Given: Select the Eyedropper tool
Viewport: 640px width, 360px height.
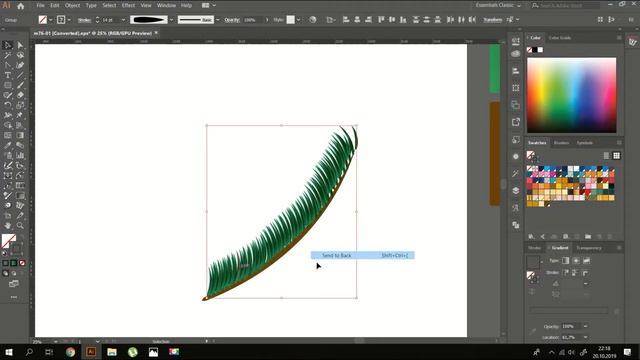Looking at the screenshot, I should point(7,145).
